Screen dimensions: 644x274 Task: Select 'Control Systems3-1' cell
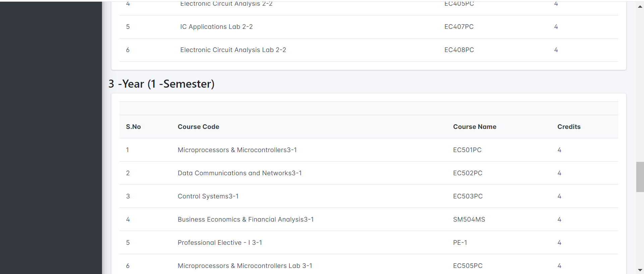pyautogui.click(x=208, y=196)
